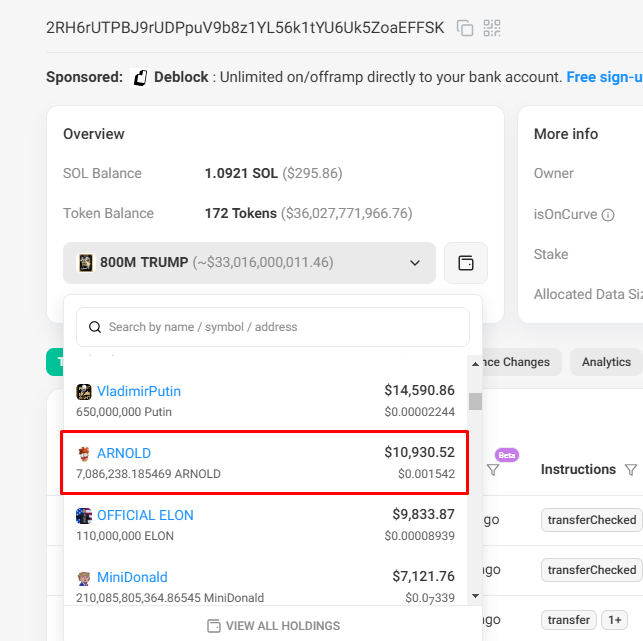This screenshot has width=643, height=641.
Task: Switch to the Analytics tab
Action: 606,362
